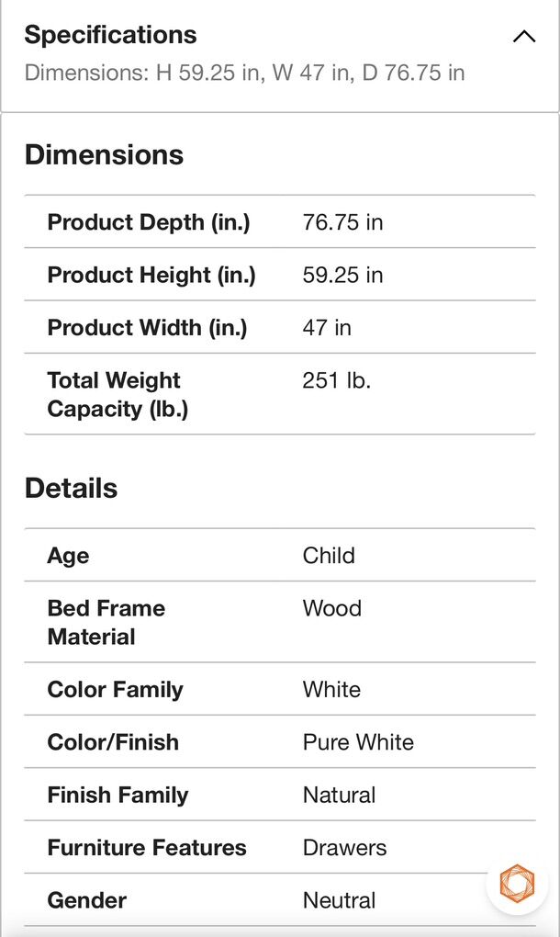Click the Wood material value
This screenshot has width=560, height=937.
[331, 608]
